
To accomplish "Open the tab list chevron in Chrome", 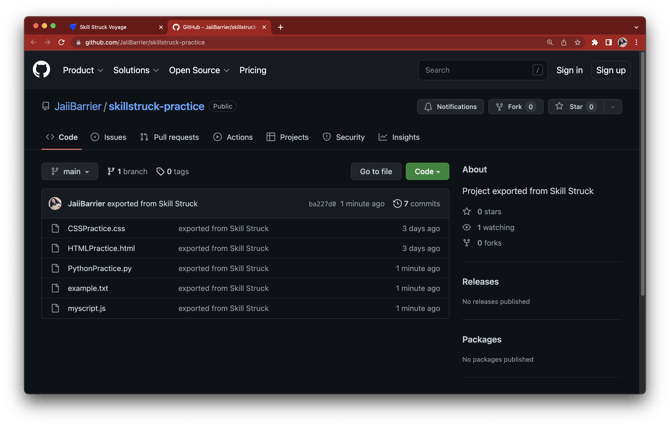I will point(636,27).
